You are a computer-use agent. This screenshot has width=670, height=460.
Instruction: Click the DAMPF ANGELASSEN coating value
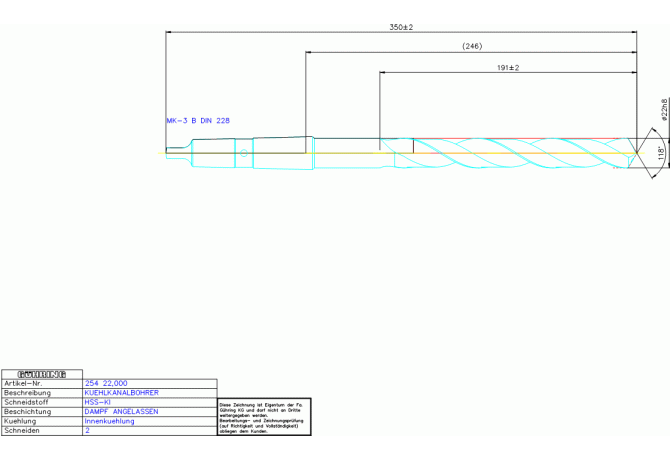click(121, 412)
